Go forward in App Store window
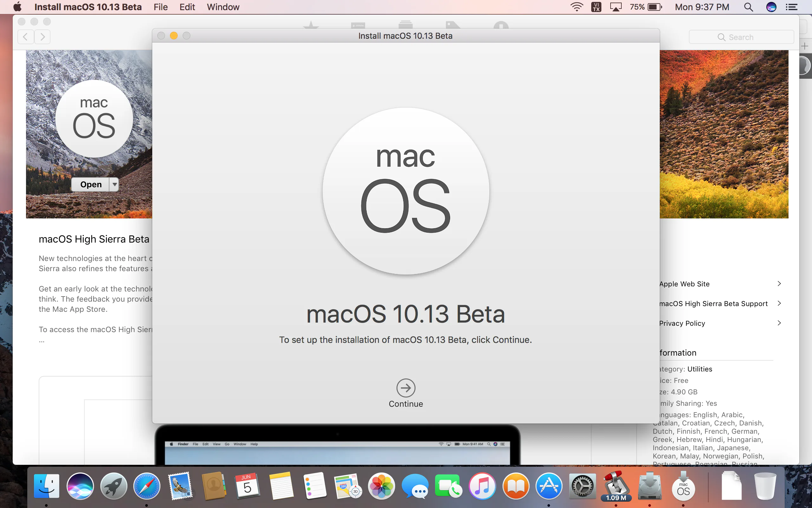The height and width of the screenshot is (508, 812). (42, 37)
